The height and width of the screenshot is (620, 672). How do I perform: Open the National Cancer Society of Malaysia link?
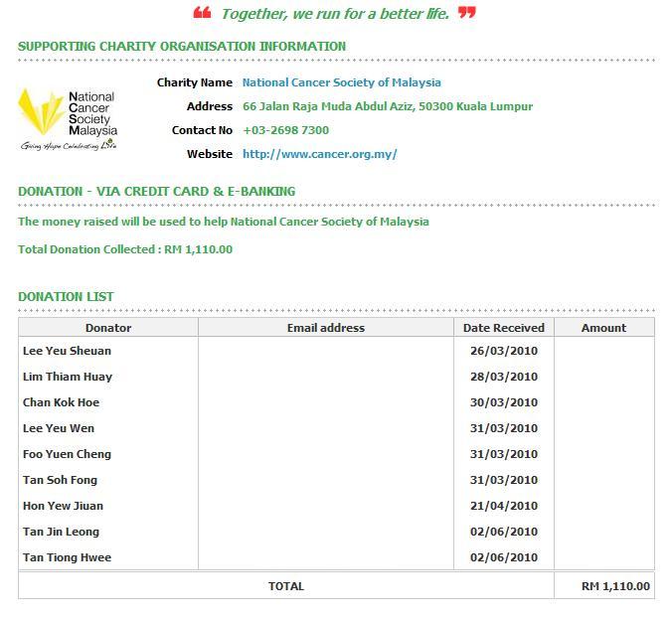[x=342, y=82]
